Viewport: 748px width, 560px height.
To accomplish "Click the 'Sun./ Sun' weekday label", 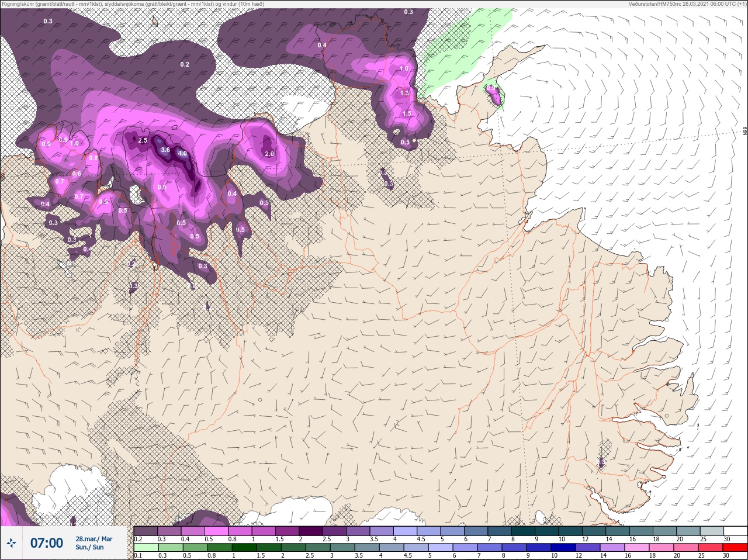I will (89, 547).
